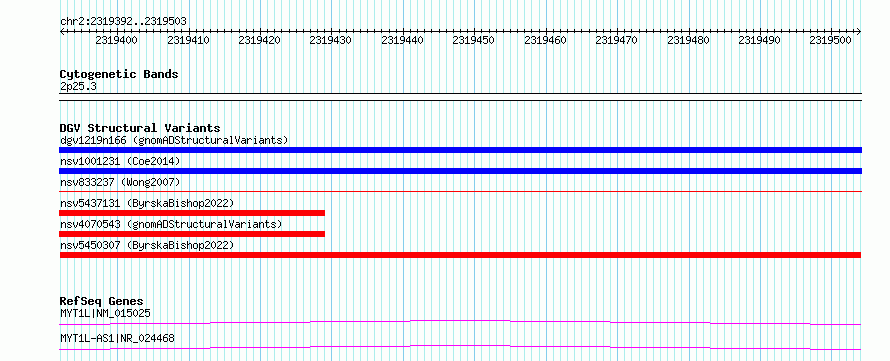Open gene label MYT1L-AS1|NR_024468
Screen dimensions: 890x361
117,339
